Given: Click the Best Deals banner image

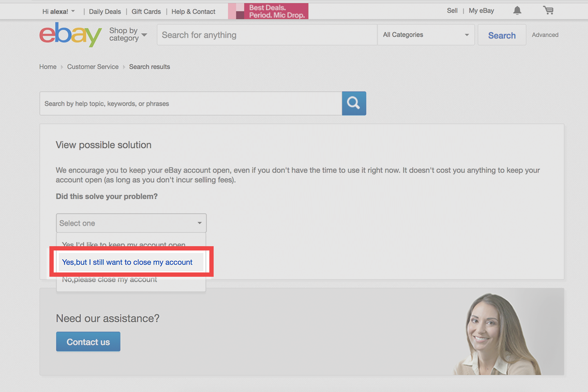Looking at the screenshot, I should 268,11.
